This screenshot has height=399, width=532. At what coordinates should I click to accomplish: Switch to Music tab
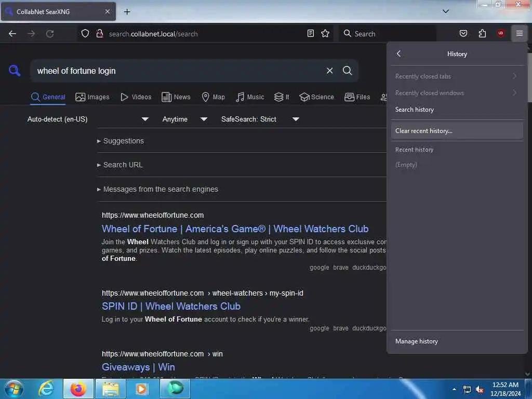[x=250, y=97]
